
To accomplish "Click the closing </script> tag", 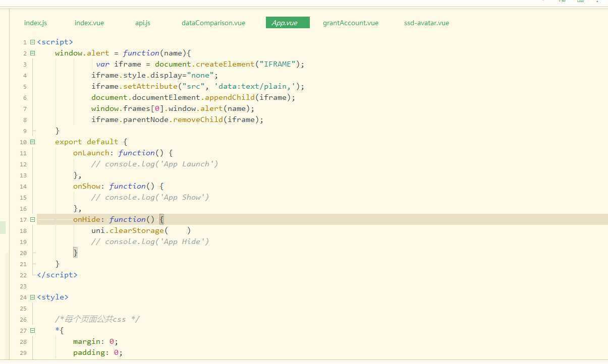I will [57, 275].
